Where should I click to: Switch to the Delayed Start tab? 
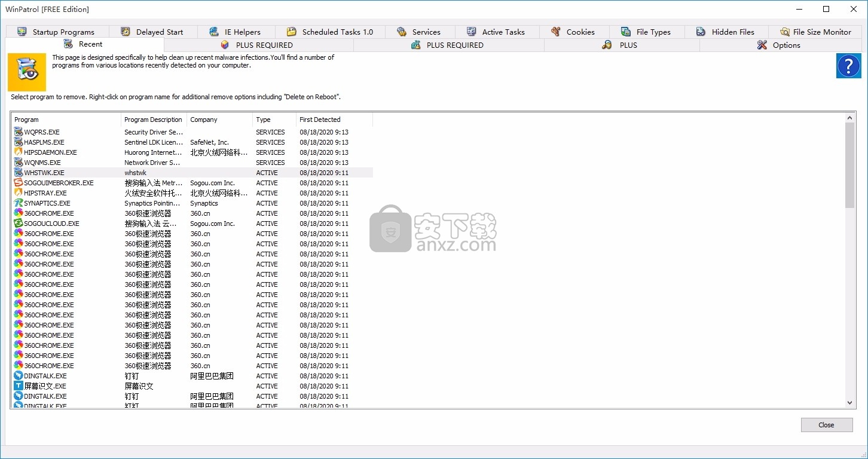153,32
